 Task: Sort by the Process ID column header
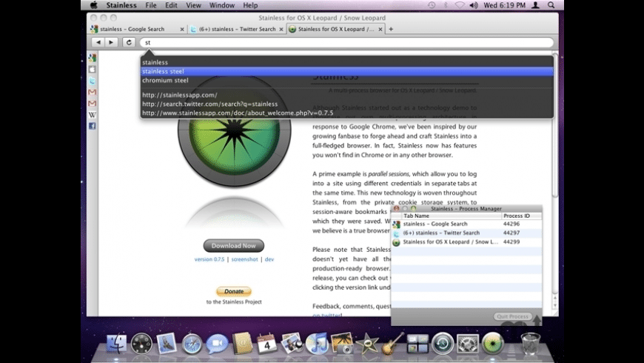(x=522, y=216)
